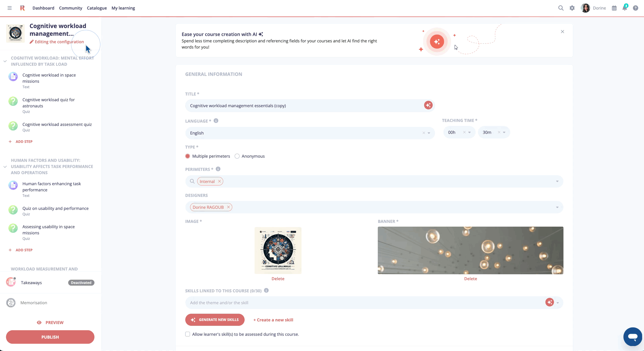Open the teaching time minutes dropdown
The width and height of the screenshot is (644, 351).
[504, 132]
